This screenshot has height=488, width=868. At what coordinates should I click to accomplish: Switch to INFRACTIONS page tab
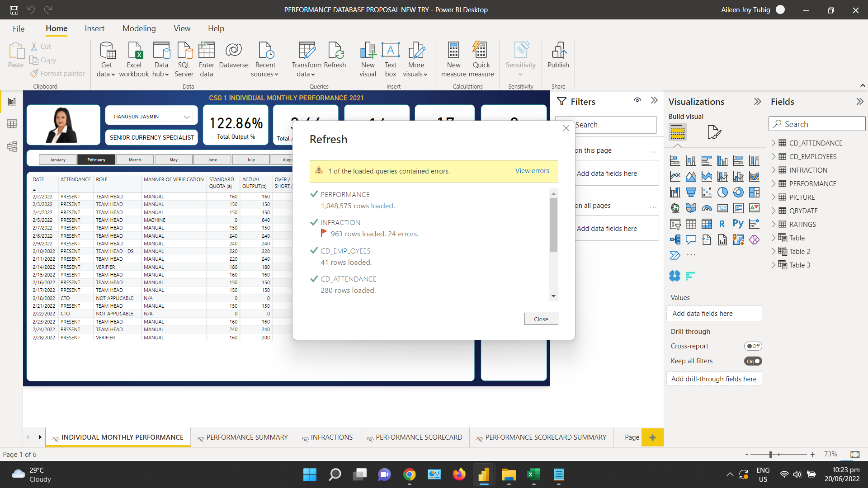327,437
